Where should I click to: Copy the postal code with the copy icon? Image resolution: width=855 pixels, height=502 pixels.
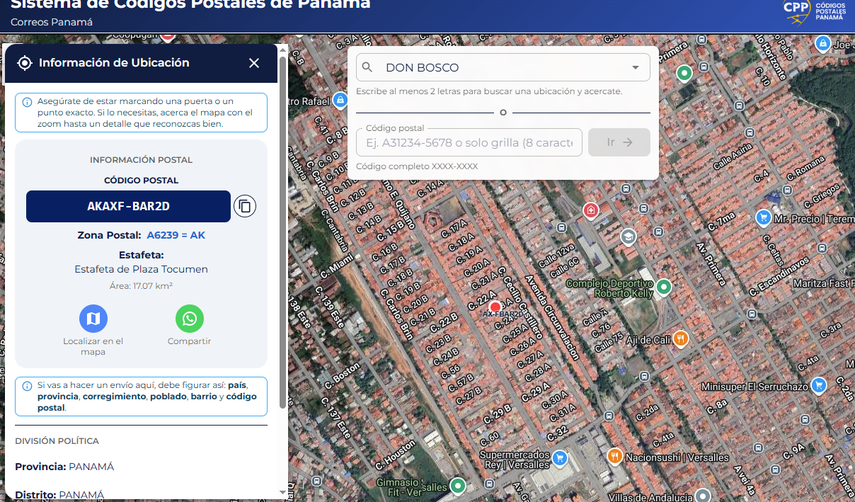click(x=245, y=206)
